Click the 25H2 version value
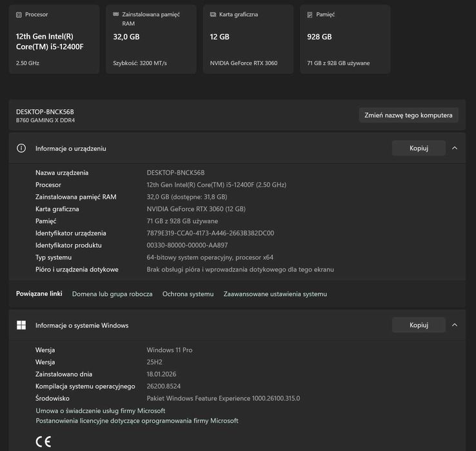Image resolution: width=476 pixels, height=451 pixels. [155, 362]
